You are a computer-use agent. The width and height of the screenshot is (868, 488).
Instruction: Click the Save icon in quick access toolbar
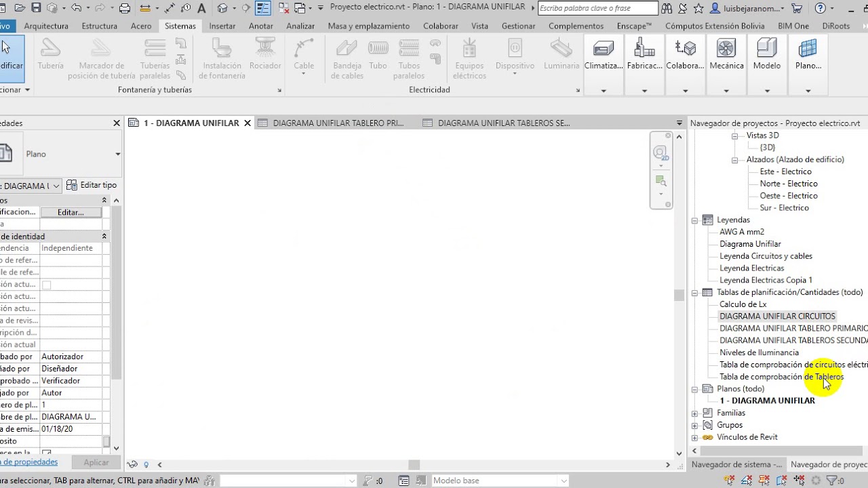(x=37, y=8)
